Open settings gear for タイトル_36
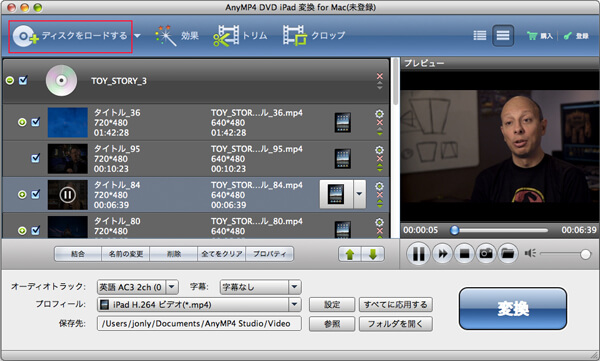This screenshot has width=600, height=361. pyautogui.click(x=379, y=114)
